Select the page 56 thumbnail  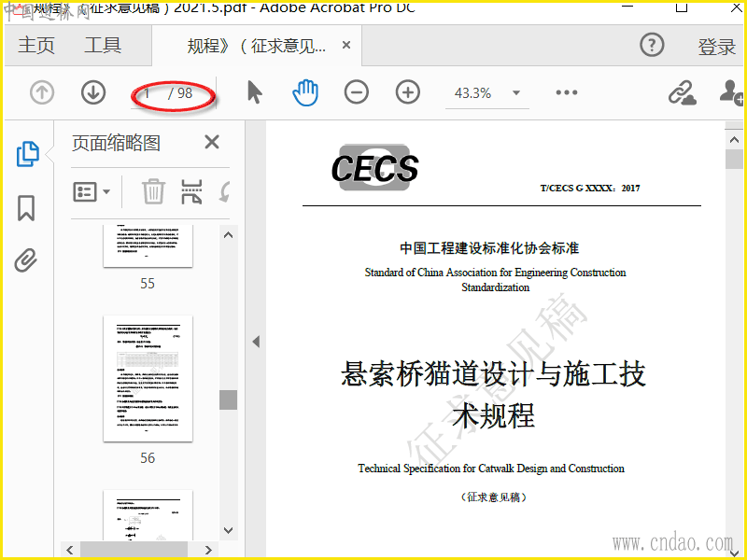pos(148,379)
